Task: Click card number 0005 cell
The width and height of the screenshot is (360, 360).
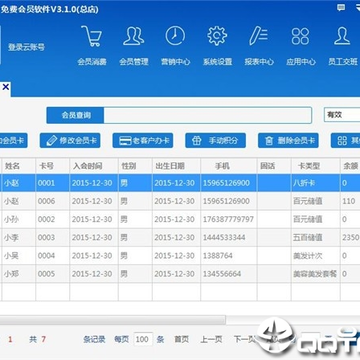Action: [x=46, y=274]
